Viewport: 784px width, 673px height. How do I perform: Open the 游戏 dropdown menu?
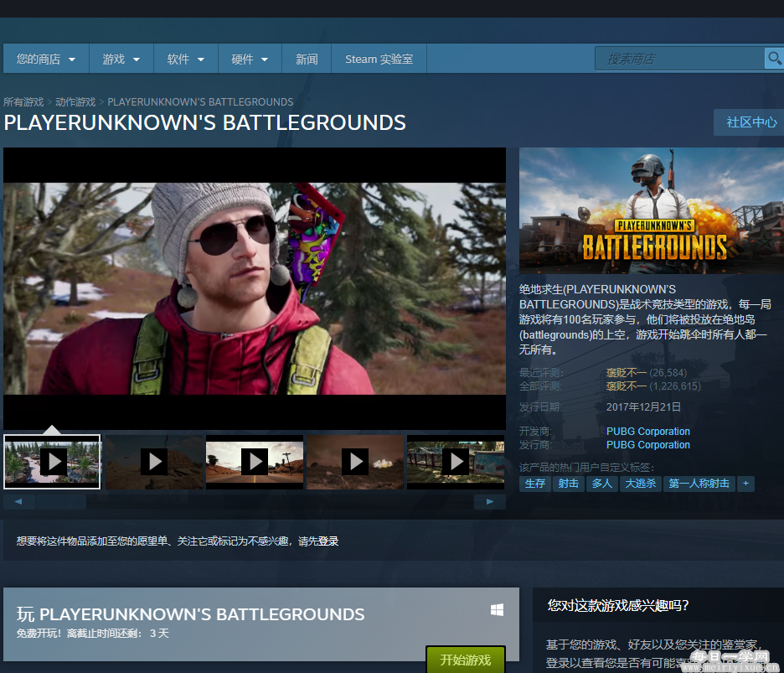pos(121,59)
